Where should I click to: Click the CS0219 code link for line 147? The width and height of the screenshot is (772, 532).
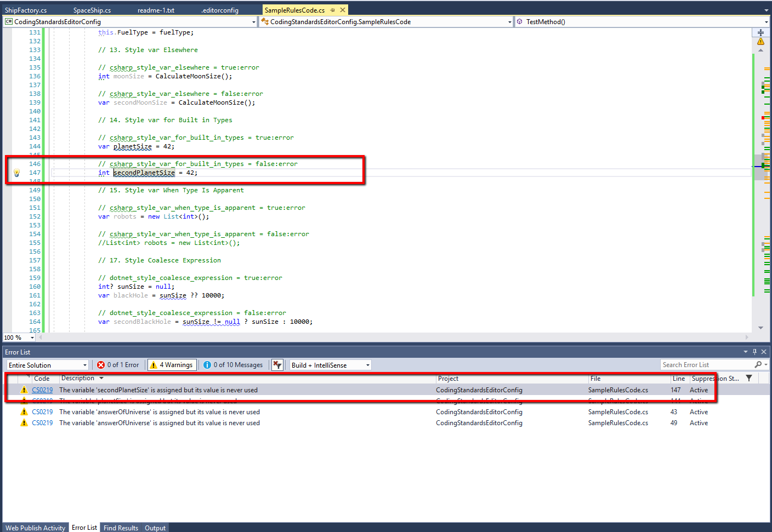coord(42,390)
